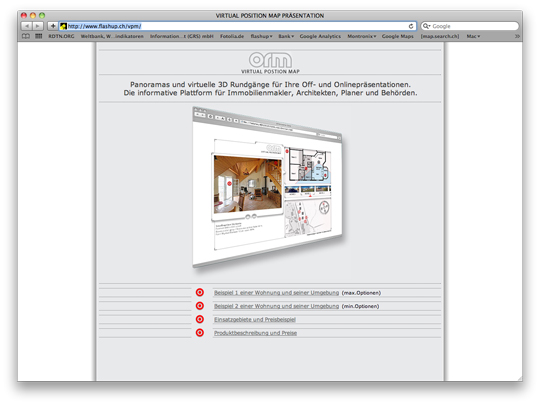Viewport: 540px width, 405px height.
Task: Click the red target icon beside Einsatzgebiete
Action: click(200, 319)
